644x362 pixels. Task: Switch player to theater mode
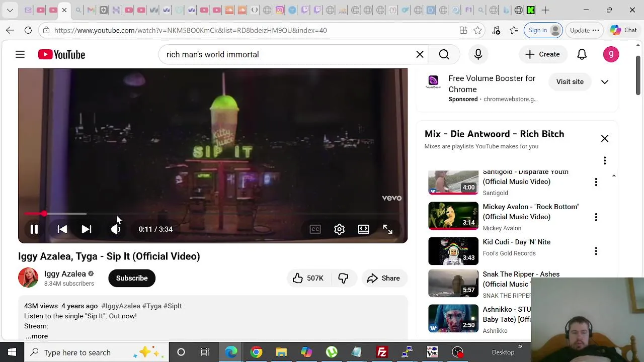pos(363,229)
